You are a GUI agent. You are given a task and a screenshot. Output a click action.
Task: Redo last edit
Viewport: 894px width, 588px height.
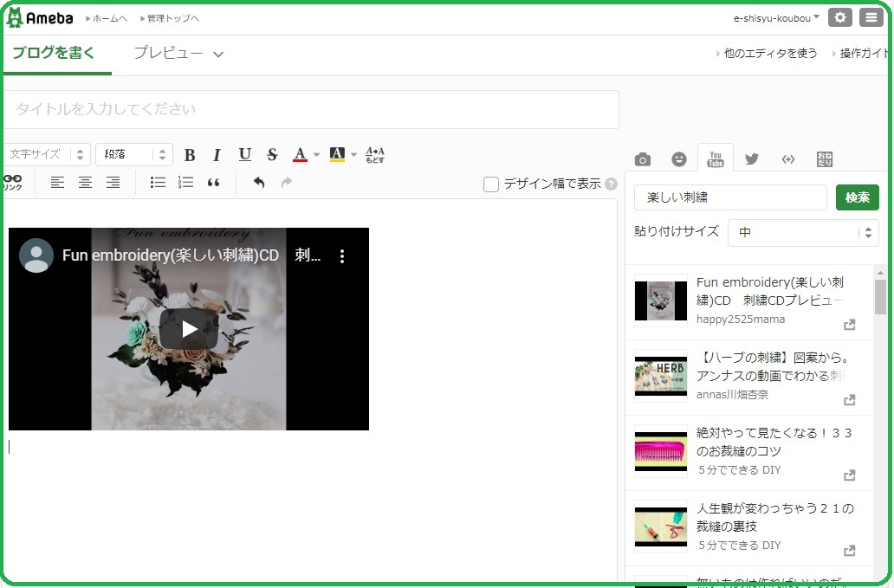click(286, 183)
